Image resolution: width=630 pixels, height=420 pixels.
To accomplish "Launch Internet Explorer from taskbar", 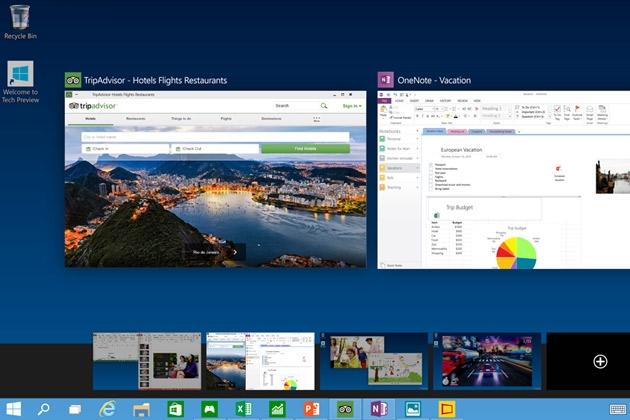I will pyautogui.click(x=108, y=409).
